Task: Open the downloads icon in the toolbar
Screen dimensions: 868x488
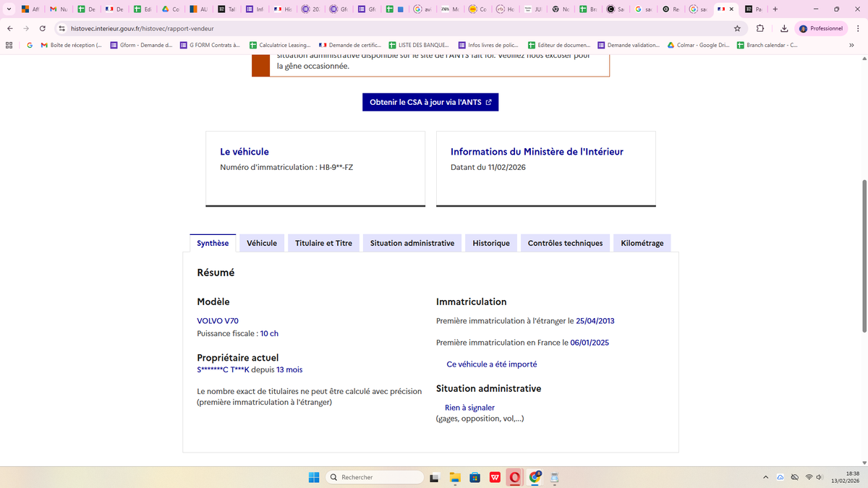Action: [784, 28]
